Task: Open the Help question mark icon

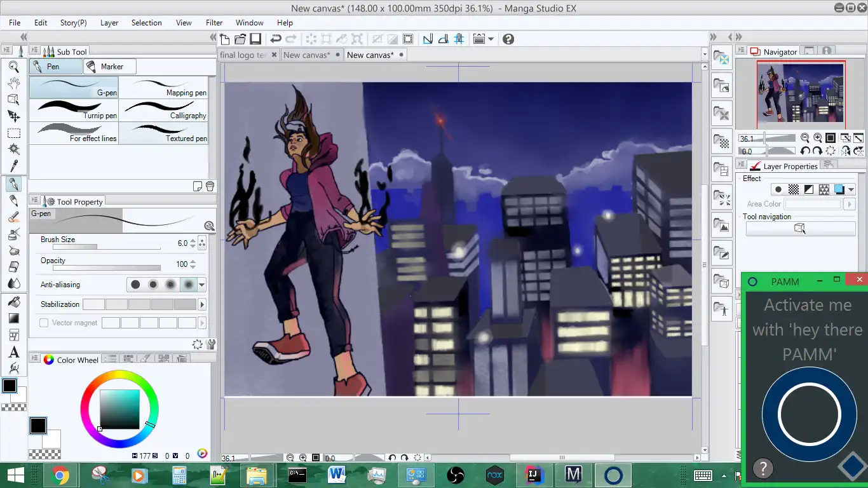Action: [x=508, y=39]
